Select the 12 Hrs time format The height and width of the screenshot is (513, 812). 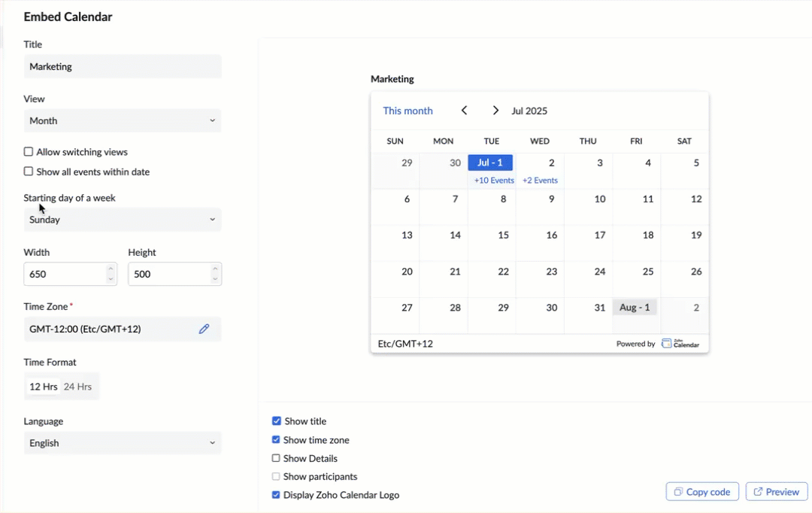44,387
